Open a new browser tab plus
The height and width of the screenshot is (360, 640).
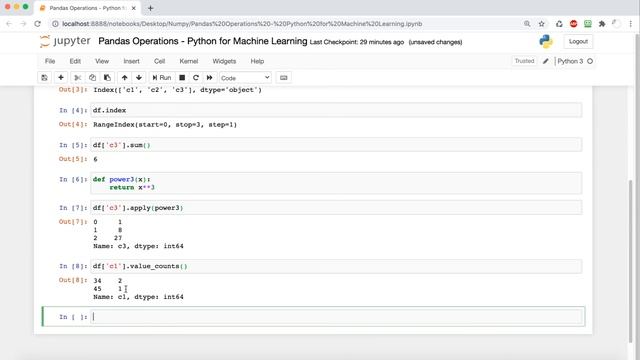150,8
